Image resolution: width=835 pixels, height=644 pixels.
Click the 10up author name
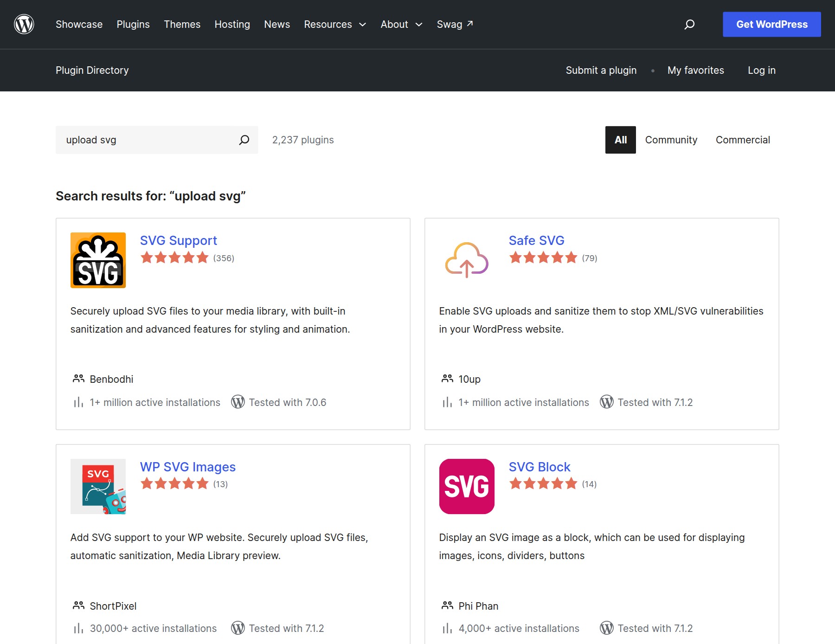coord(469,379)
